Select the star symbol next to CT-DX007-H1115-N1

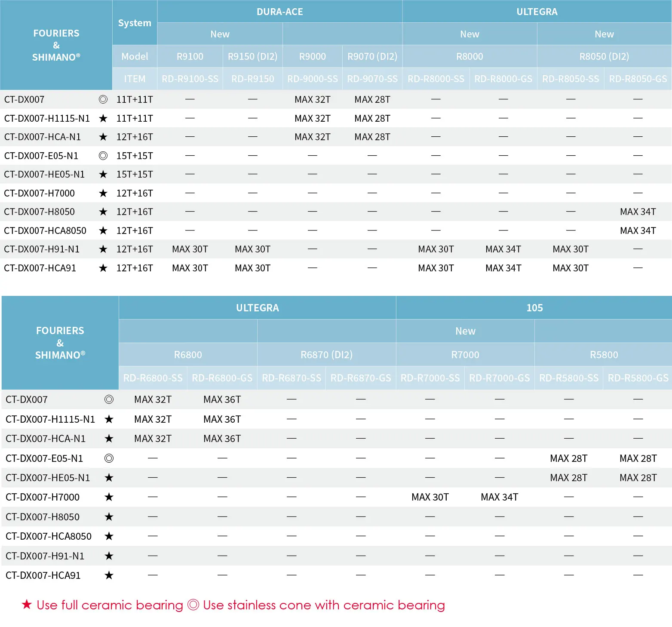coord(103,118)
